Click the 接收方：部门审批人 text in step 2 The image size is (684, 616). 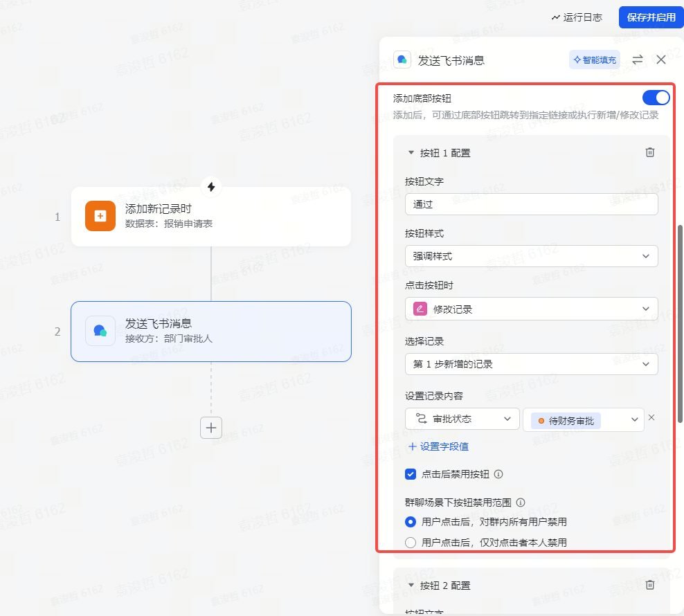click(x=169, y=338)
